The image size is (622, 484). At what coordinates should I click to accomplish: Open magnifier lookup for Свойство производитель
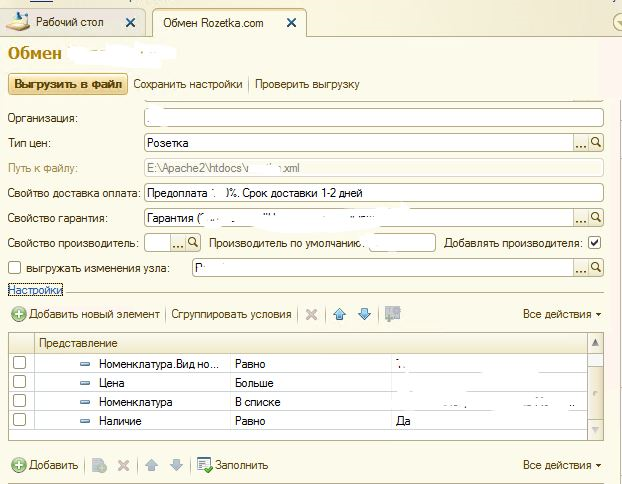tap(193, 242)
